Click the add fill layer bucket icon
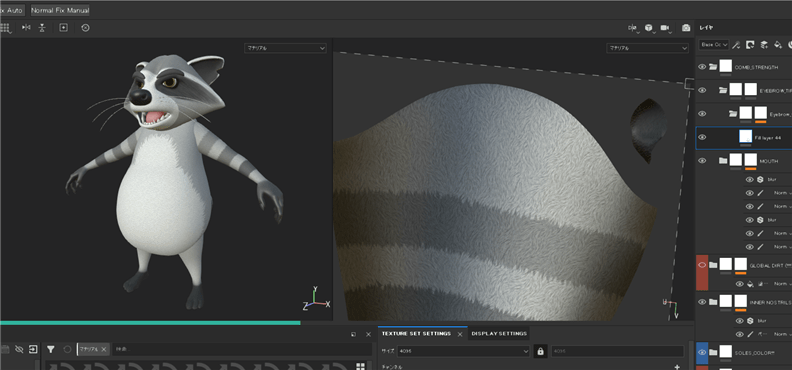Screen dimensions: 792x370 pyautogui.click(x=778, y=44)
